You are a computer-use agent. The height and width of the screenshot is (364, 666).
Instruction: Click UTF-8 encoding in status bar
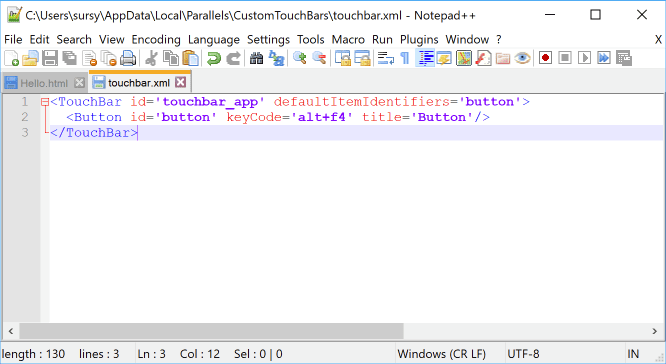click(x=523, y=354)
